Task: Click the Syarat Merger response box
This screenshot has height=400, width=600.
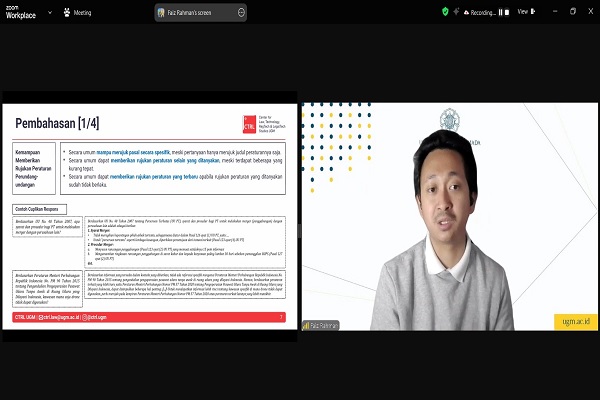Action: [185, 242]
